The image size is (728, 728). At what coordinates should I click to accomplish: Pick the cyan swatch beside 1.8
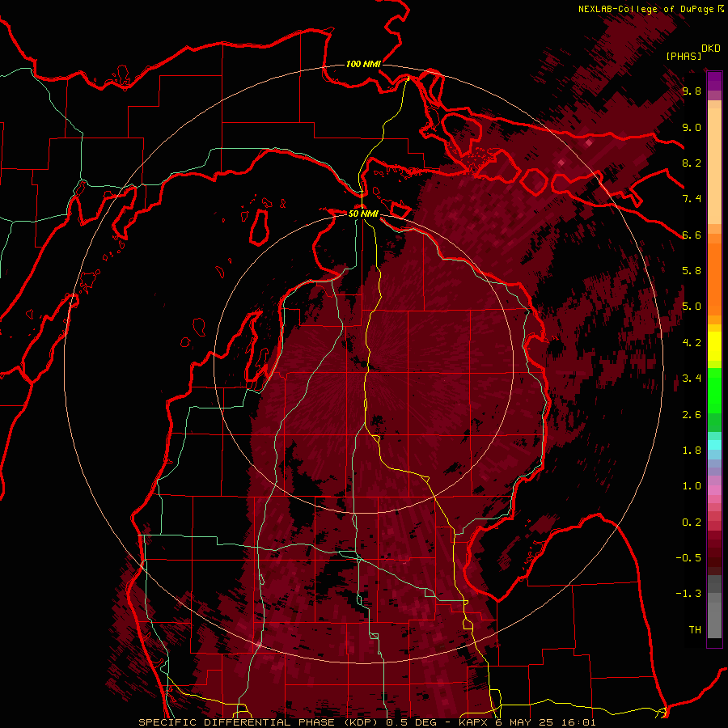click(714, 445)
